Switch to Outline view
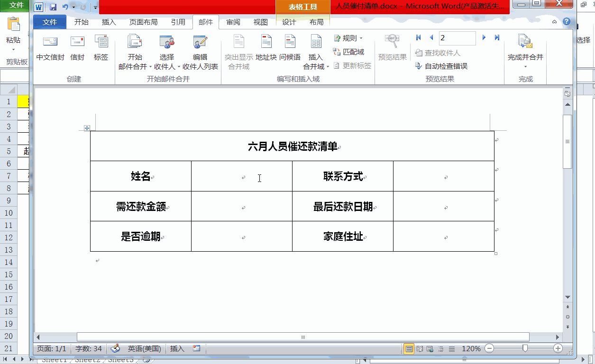Image resolution: width=595 pixels, height=364 pixels. click(x=441, y=349)
